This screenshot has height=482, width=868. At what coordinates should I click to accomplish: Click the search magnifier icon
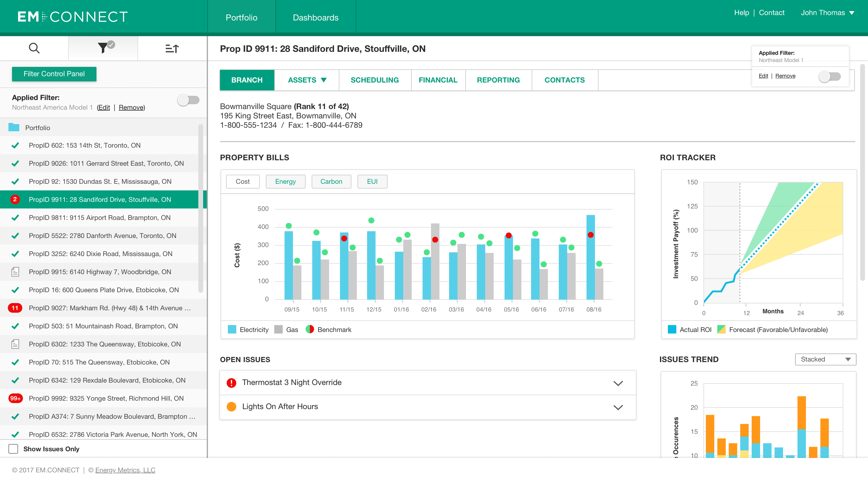(x=34, y=48)
